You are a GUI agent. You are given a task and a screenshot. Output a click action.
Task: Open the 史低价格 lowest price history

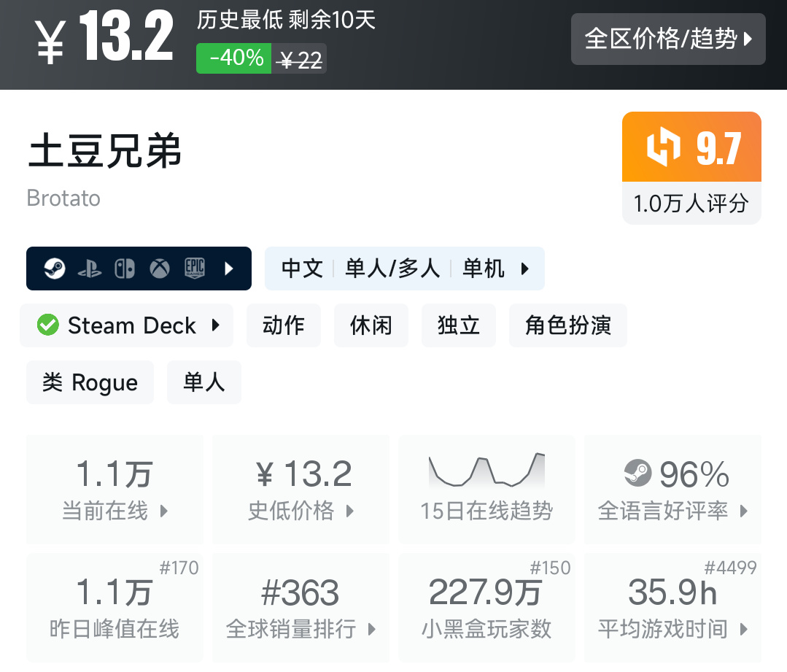[301, 489]
